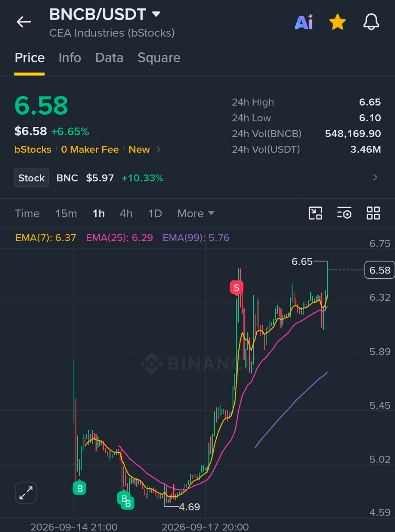The image size is (395, 532).
Task: Click the large green 6.58 price
Action: click(41, 105)
